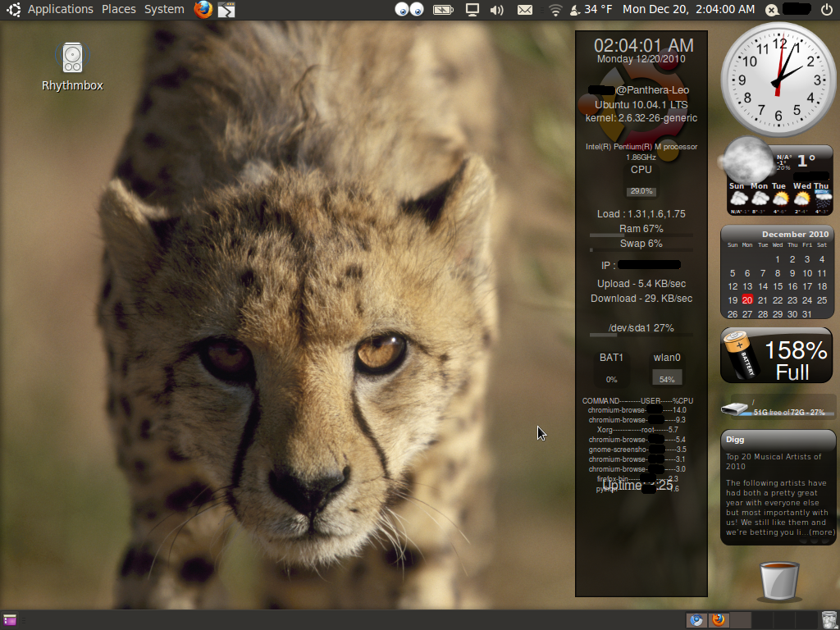
Task: Open the volume control speaker icon
Action: pyautogui.click(x=496, y=10)
